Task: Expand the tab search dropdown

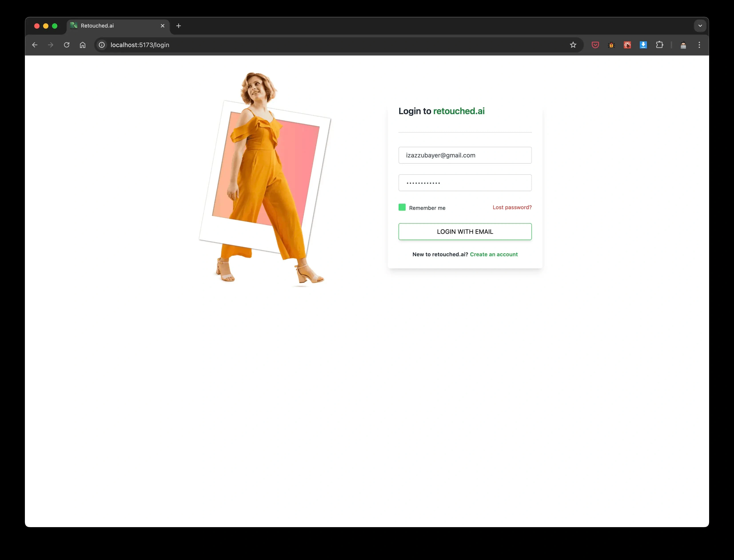Action: (x=700, y=26)
